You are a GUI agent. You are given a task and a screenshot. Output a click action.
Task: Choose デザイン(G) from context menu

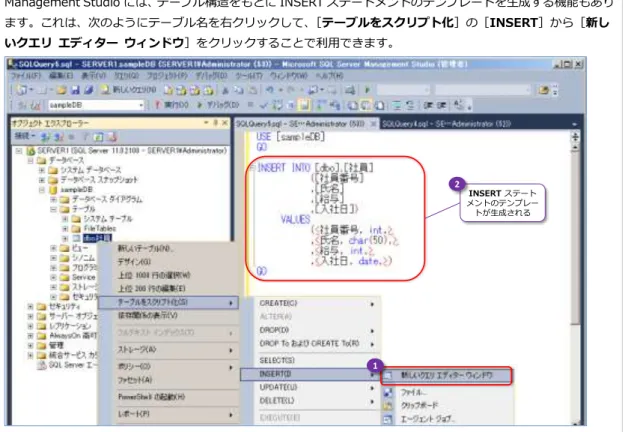click(x=168, y=262)
